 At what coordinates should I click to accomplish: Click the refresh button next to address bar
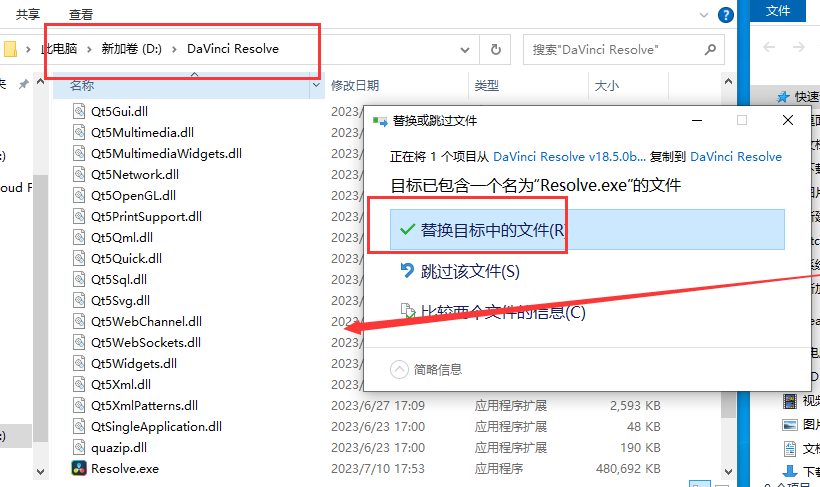[x=495, y=50]
